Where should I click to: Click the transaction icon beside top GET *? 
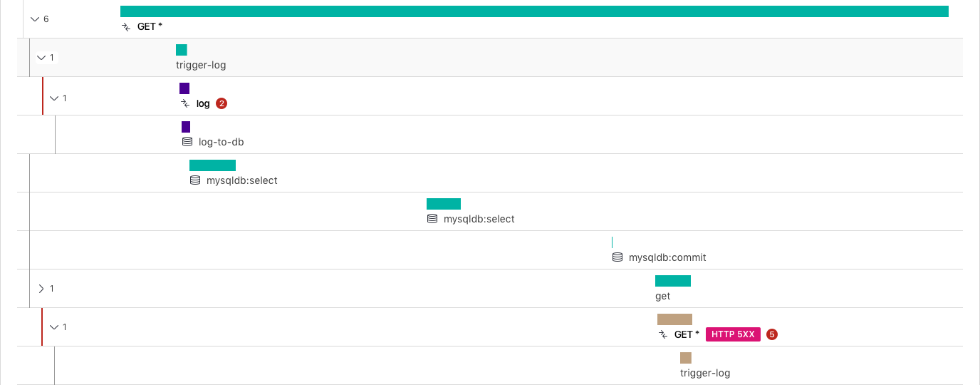[x=126, y=26]
